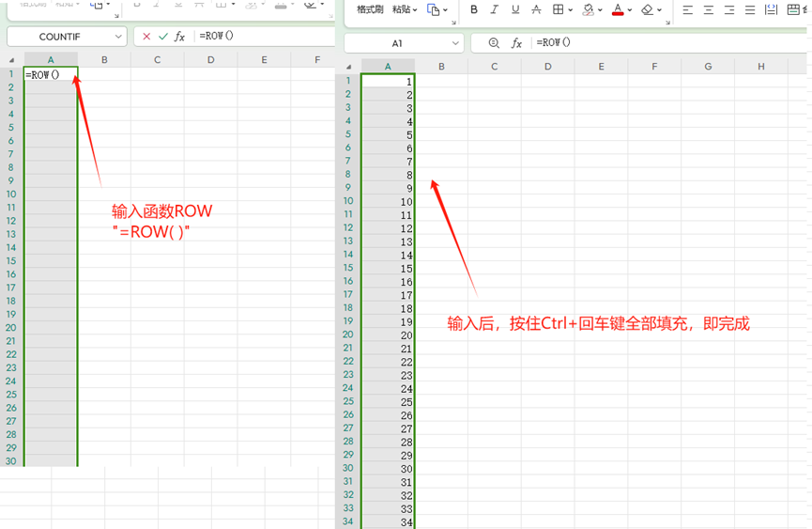Click the 格式刷 format painter button
This screenshot has height=529, width=812.
click(370, 9)
